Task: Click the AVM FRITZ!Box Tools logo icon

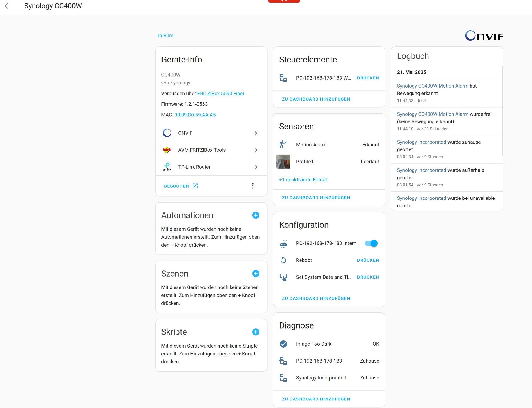Action: [x=167, y=150]
